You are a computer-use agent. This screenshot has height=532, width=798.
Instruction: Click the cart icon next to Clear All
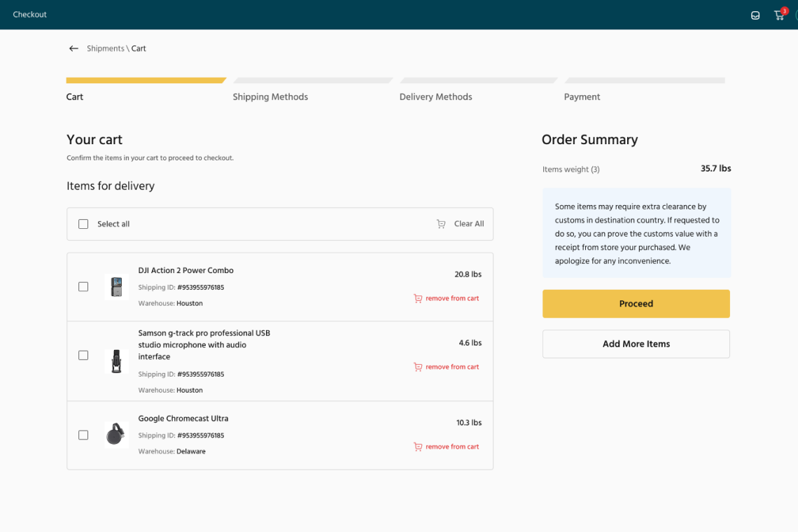[441, 224]
